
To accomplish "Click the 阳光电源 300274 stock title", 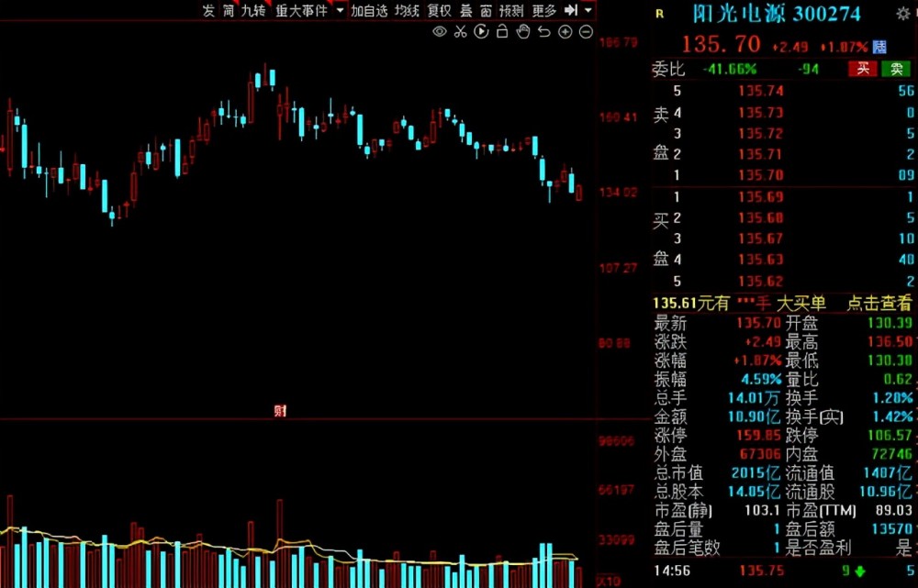I will 777,14.
